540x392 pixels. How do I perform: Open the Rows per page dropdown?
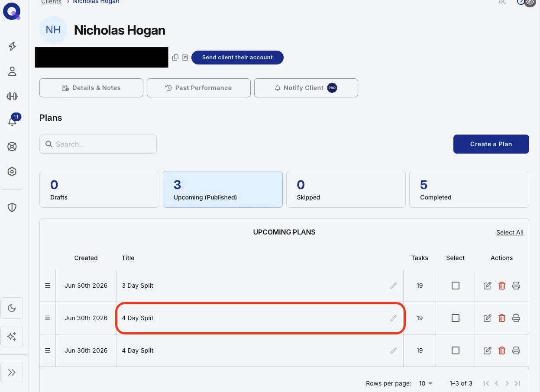point(426,383)
